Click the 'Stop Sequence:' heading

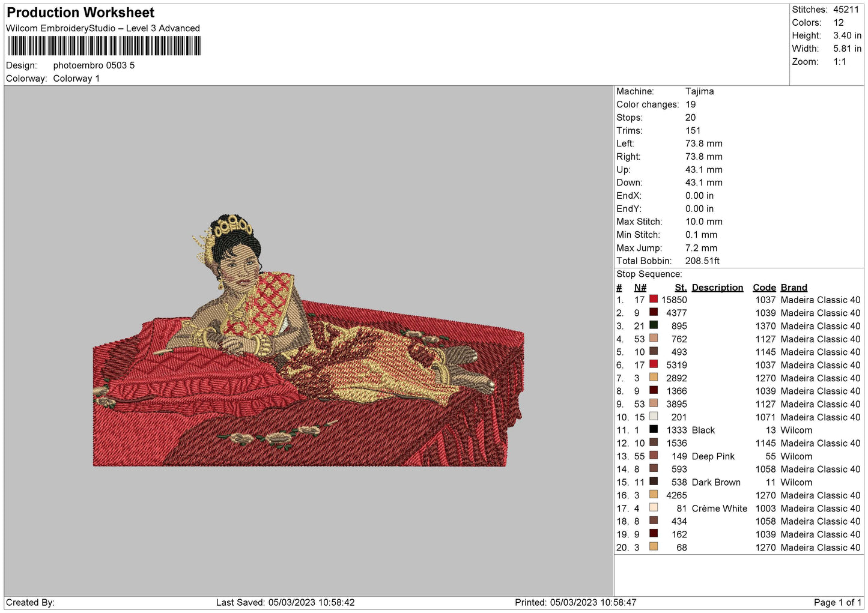649,274
